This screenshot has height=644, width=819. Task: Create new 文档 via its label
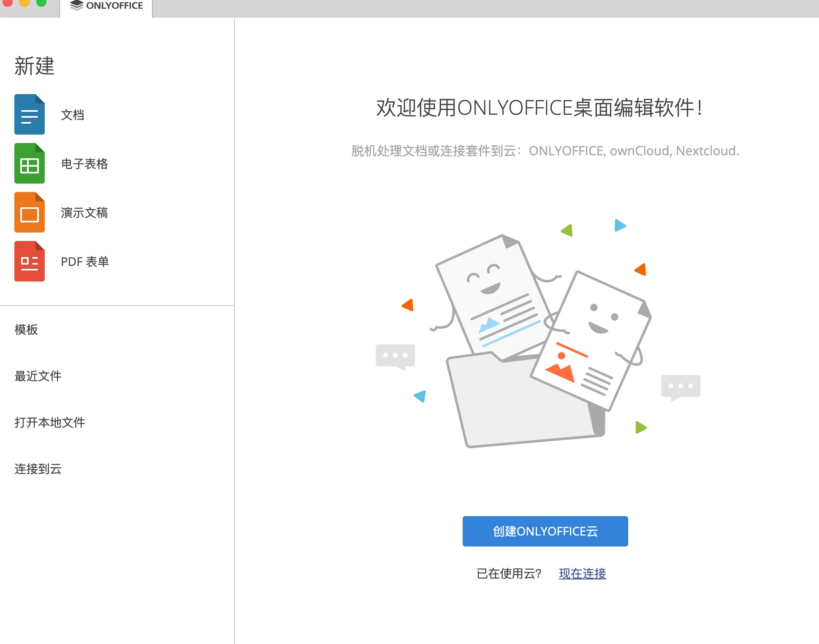(x=73, y=115)
